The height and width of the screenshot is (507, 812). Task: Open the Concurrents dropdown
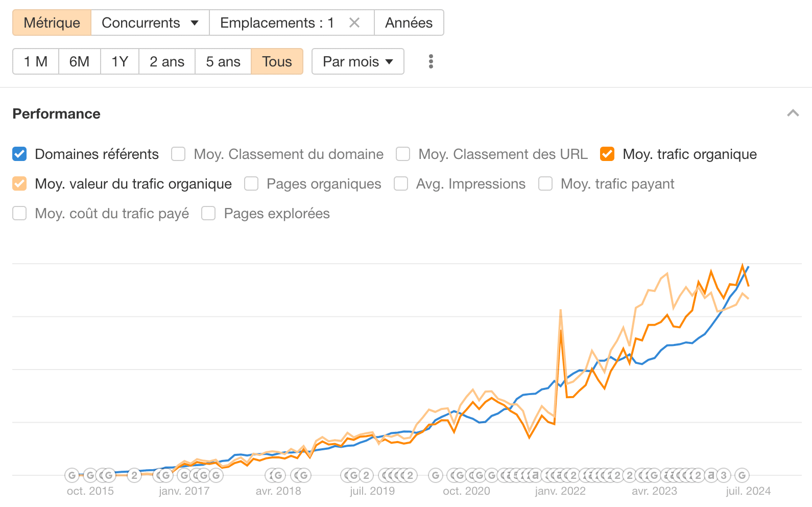coord(150,22)
